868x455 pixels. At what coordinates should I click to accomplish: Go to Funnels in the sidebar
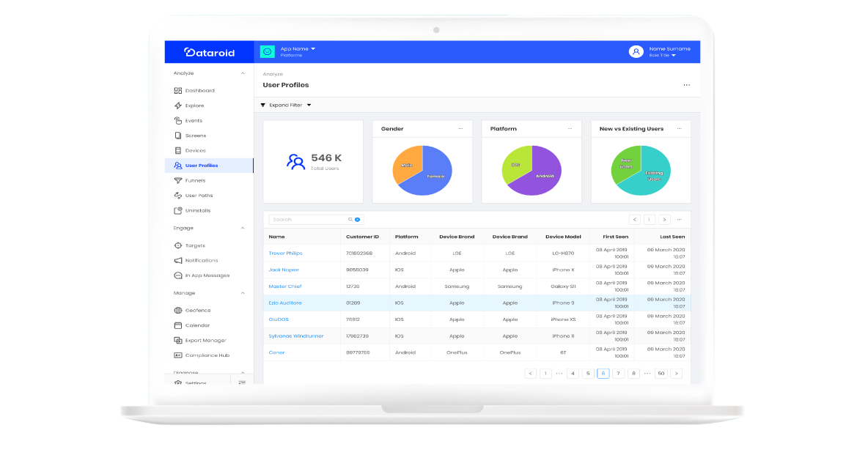click(x=196, y=180)
